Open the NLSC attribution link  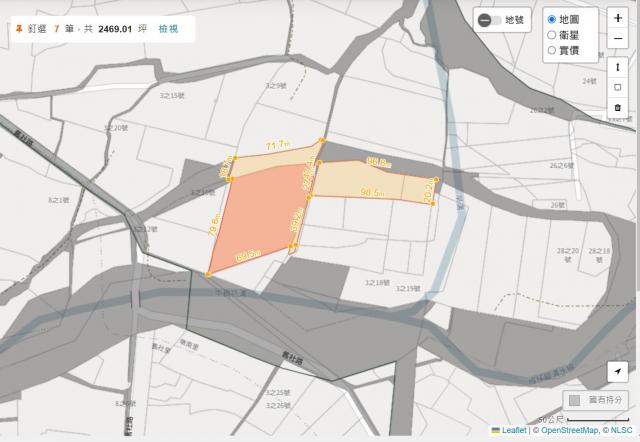pos(622,431)
